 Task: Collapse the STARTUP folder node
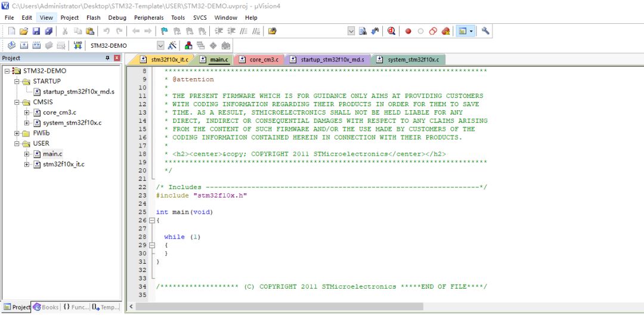pos(17,81)
